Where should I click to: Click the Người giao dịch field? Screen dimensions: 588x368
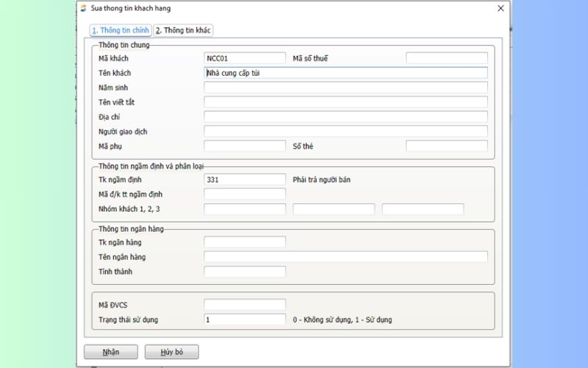click(x=345, y=132)
